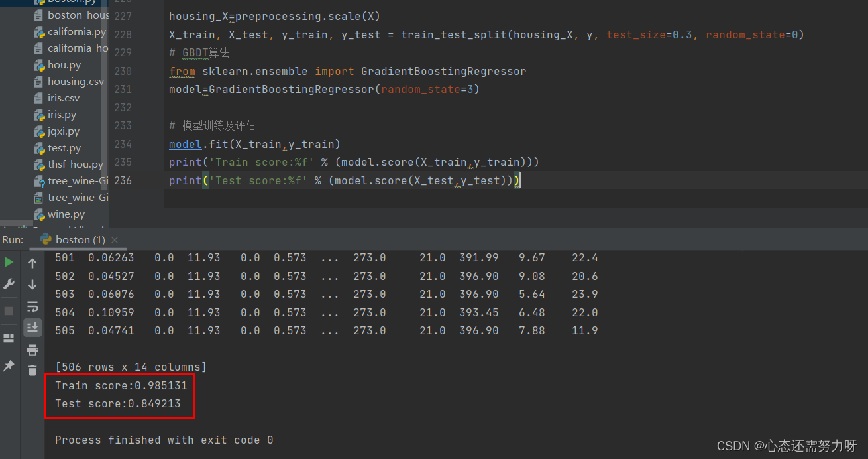The width and height of the screenshot is (868, 459).
Task: Click GradientBoostingRegressor in the import line
Action: coord(443,71)
